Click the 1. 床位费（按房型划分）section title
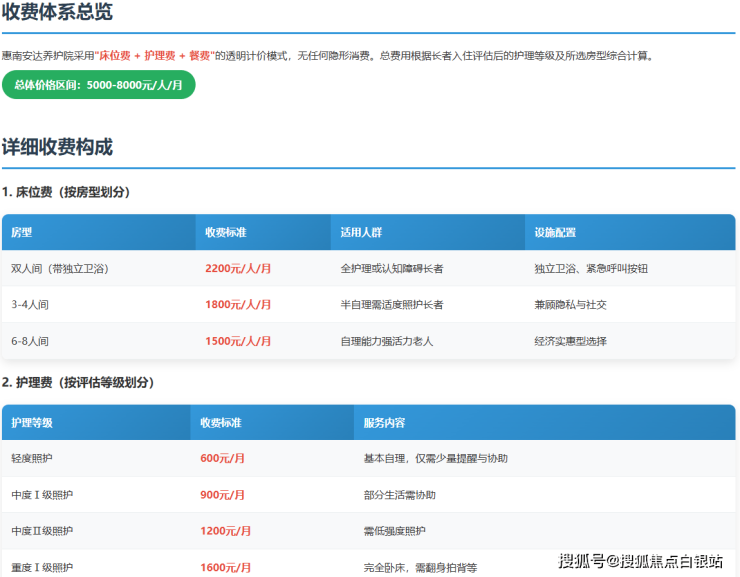The width and height of the screenshot is (740, 577). click(x=66, y=192)
